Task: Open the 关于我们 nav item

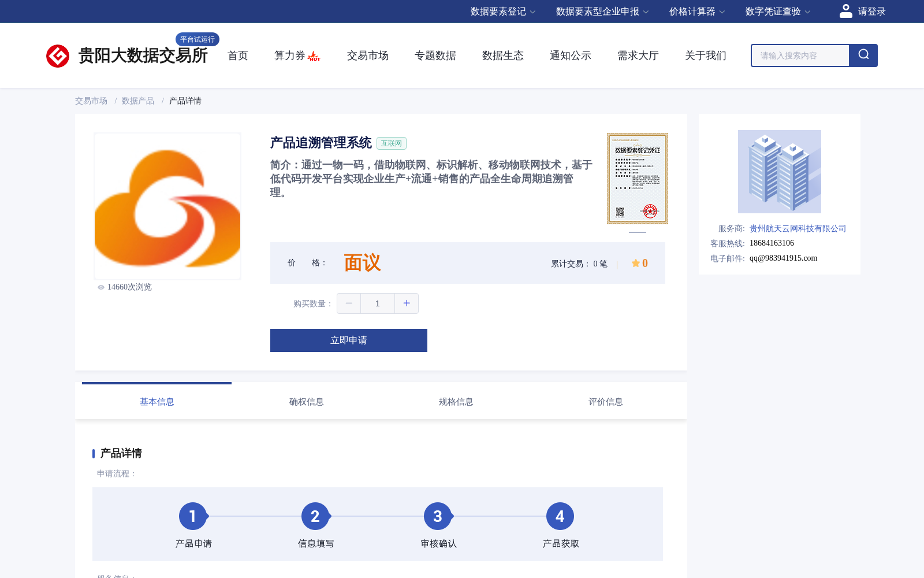Action: [x=706, y=55]
